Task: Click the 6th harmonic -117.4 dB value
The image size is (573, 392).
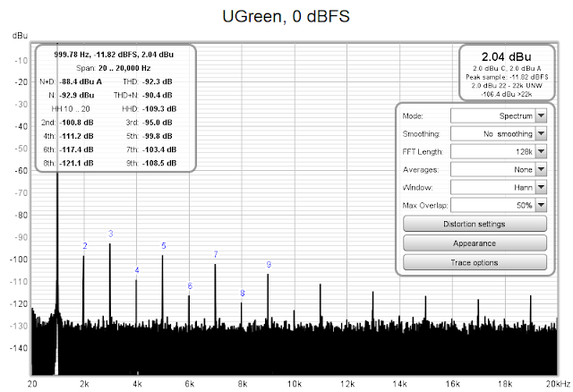Action: point(76,149)
